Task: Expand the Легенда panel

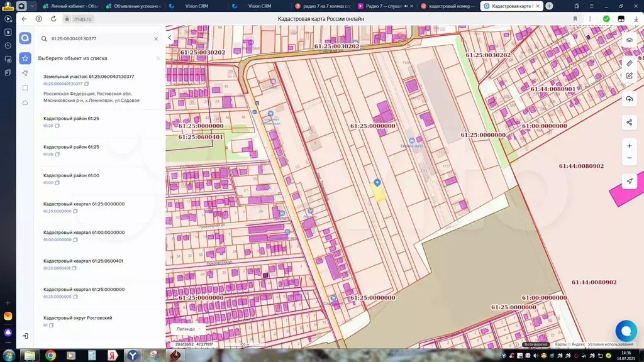Action: tap(188, 329)
